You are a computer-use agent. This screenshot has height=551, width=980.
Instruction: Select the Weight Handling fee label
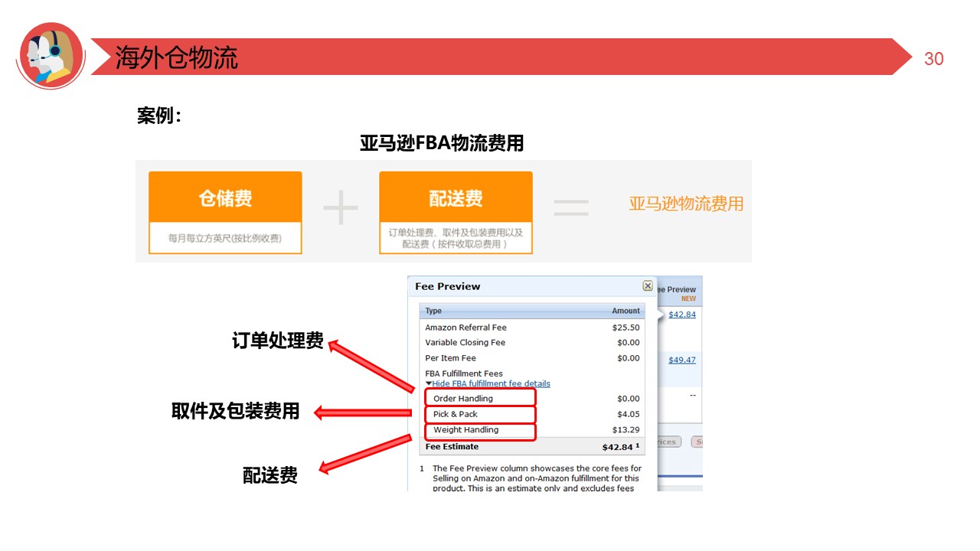click(x=465, y=430)
